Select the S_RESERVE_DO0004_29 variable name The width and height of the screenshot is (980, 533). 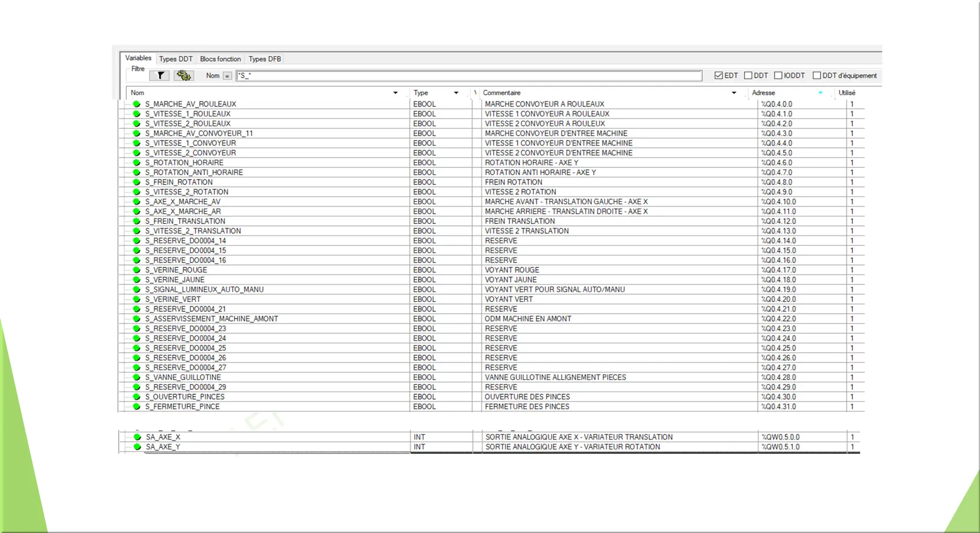click(186, 388)
